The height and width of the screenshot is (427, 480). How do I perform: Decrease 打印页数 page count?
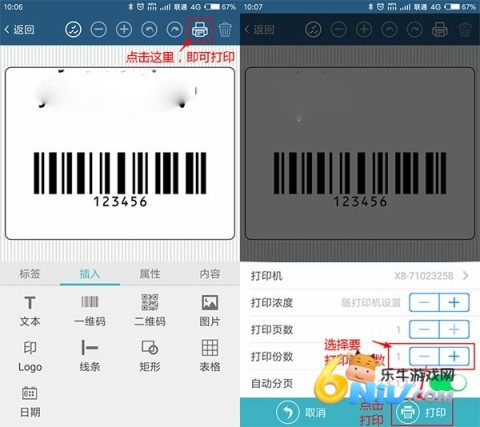click(424, 330)
